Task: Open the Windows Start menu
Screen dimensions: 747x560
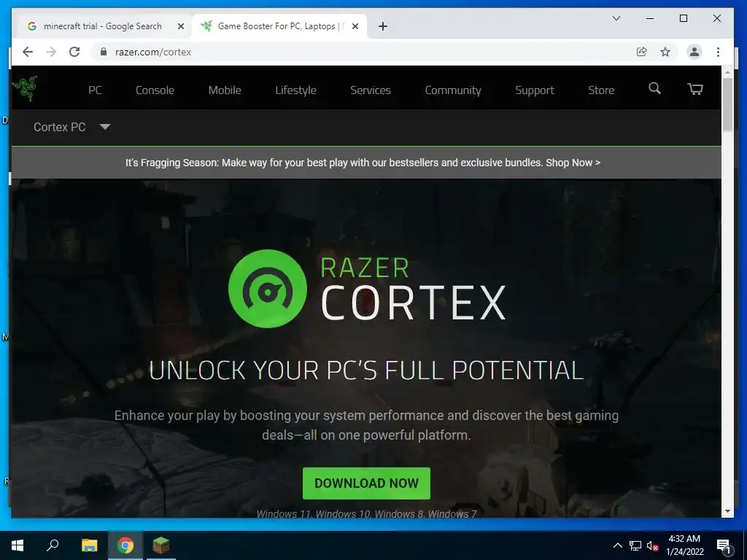Action: coord(18,545)
